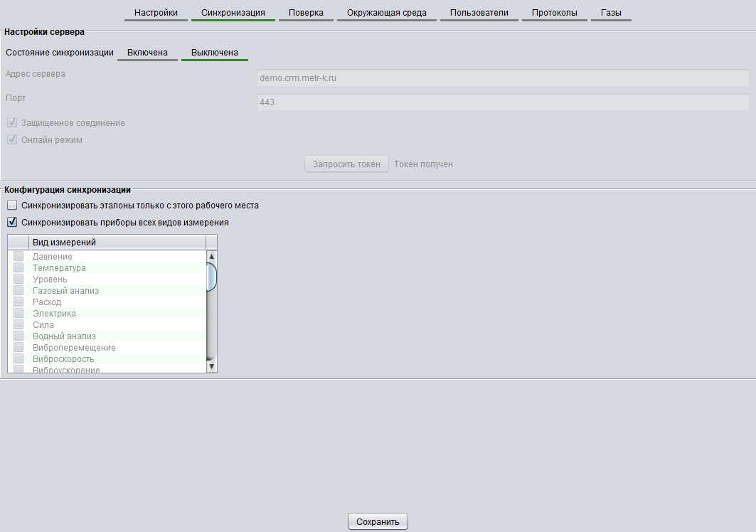
Task: Open the Протоколы tab
Action: click(x=554, y=13)
